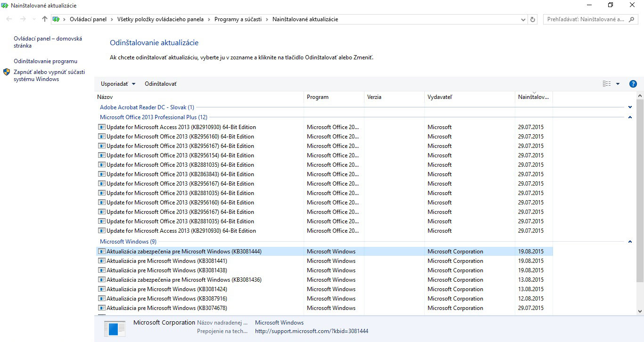Click the vertical scrollbar thumb

640,190
